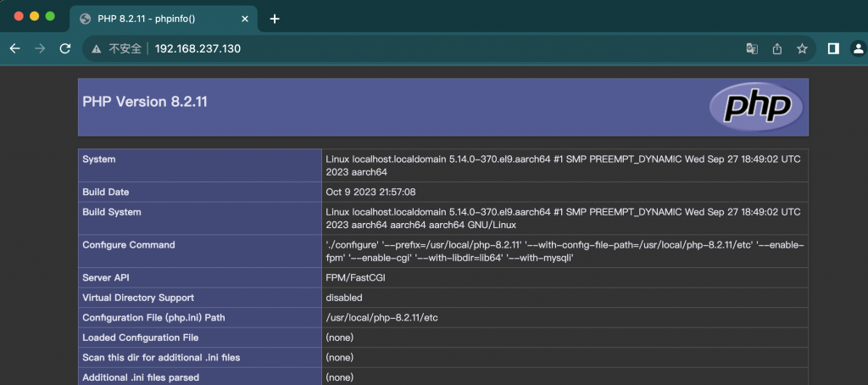Click the share page icon
The width and height of the screenshot is (868, 385).
point(776,49)
